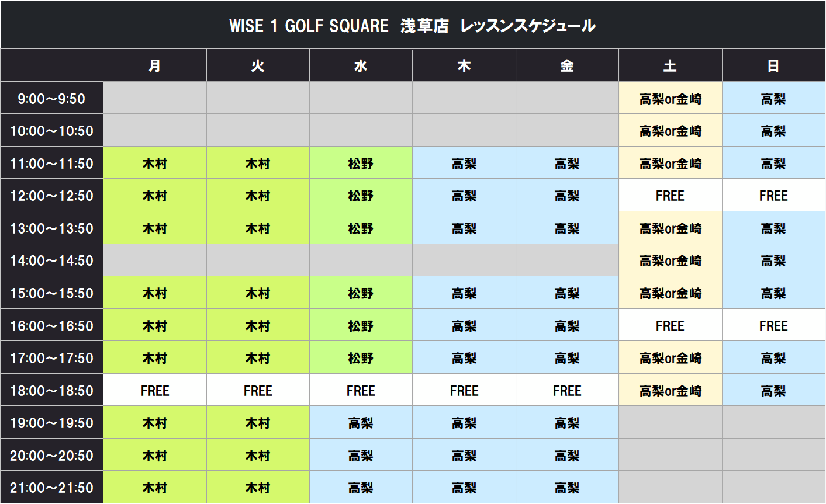
Task: Select 高梨 in Sunday 10:00 slot
Action: 773,130
